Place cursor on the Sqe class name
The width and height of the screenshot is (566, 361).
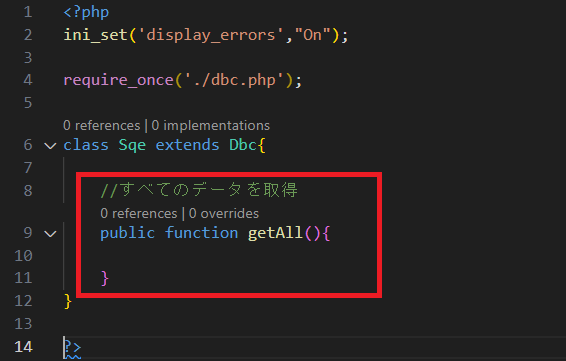pos(132,145)
